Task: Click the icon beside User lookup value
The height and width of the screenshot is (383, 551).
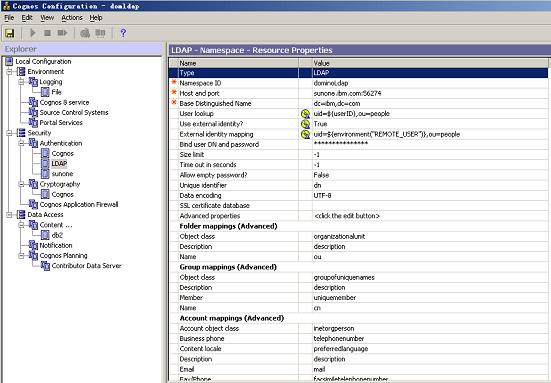Action: [305, 114]
